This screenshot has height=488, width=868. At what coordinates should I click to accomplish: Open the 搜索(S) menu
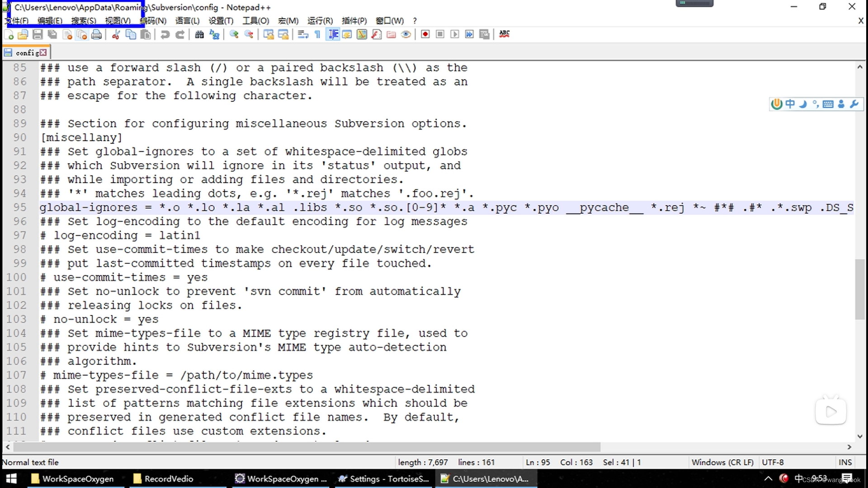click(x=84, y=21)
